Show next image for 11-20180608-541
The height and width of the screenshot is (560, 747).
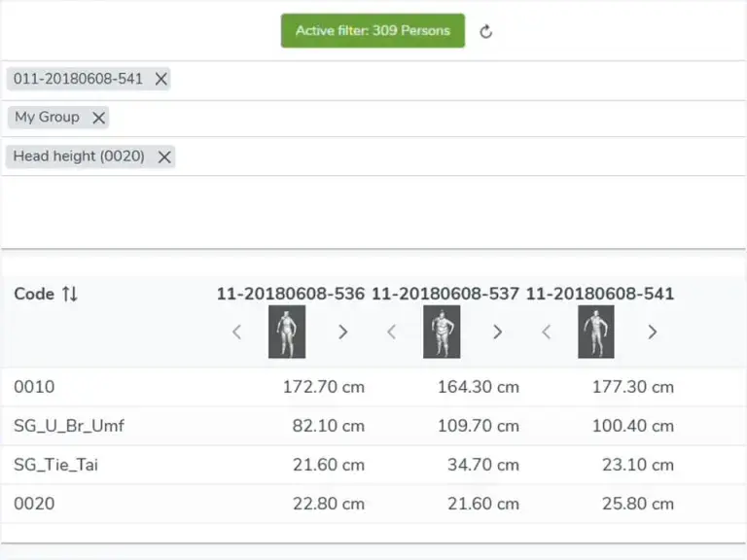point(653,332)
